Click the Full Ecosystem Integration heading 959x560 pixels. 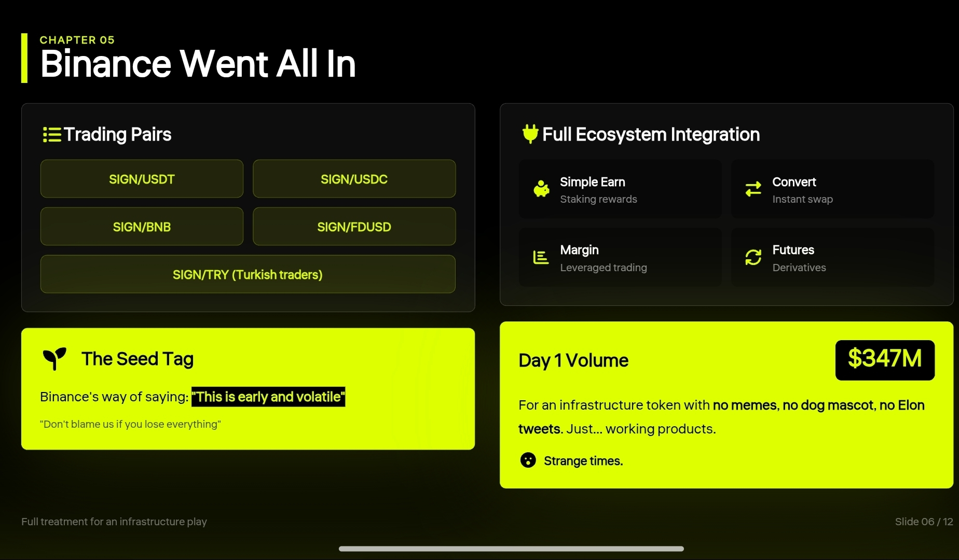651,134
